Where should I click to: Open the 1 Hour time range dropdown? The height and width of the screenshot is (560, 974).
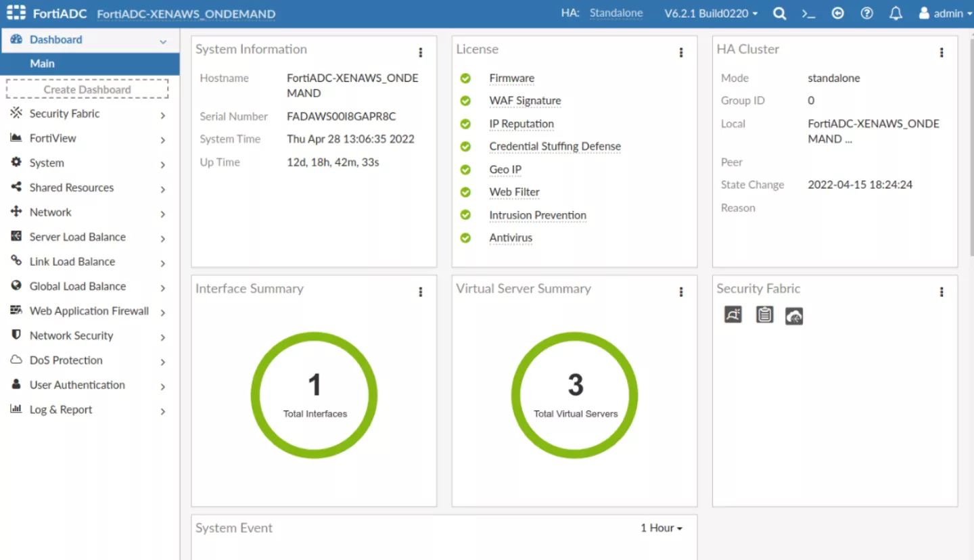(662, 528)
